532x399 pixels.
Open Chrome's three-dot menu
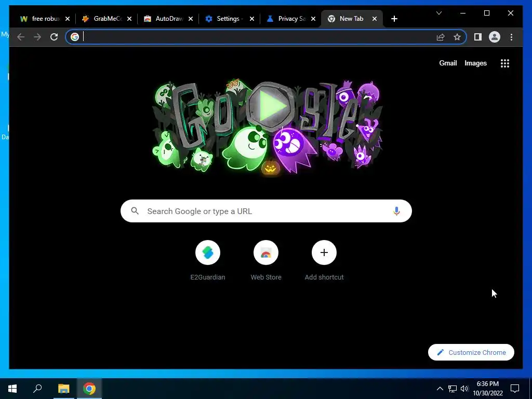pyautogui.click(x=511, y=37)
